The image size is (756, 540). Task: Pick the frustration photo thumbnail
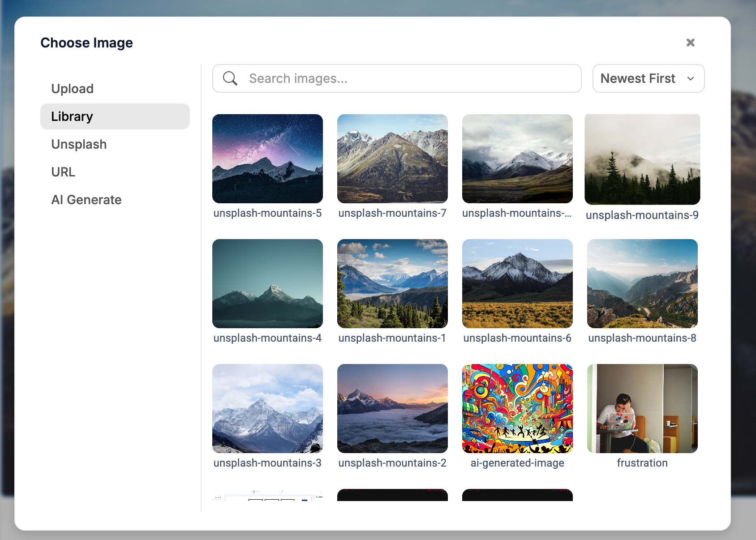642,408
